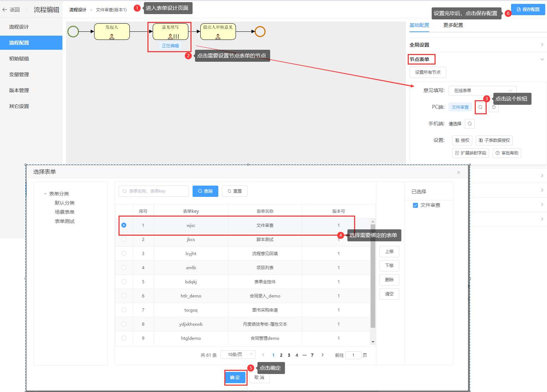Screen dimensions: 547x392
Task: Select the 提出人审核意见 workflow node
Action: [x=218, y=31]
